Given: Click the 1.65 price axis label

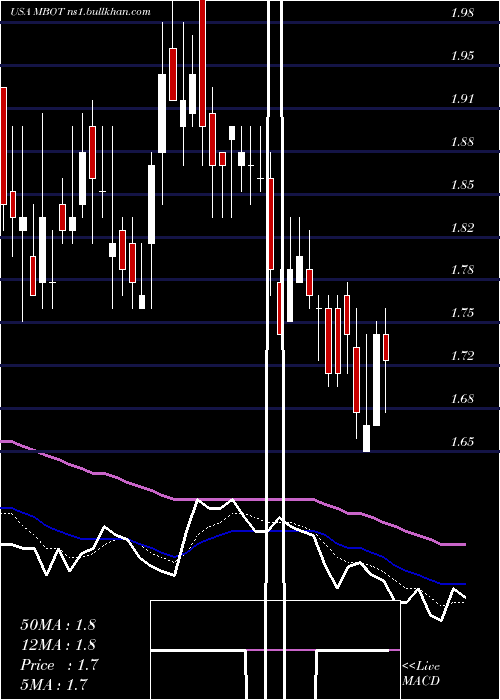Looking at the screenshot, I should [x=462, y=442].
